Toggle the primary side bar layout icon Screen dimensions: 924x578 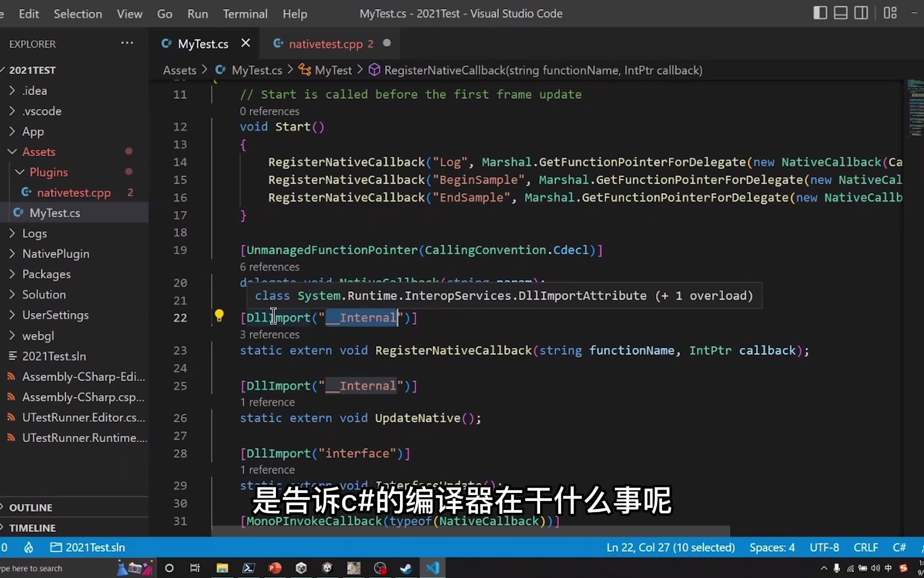pos(820,13)
